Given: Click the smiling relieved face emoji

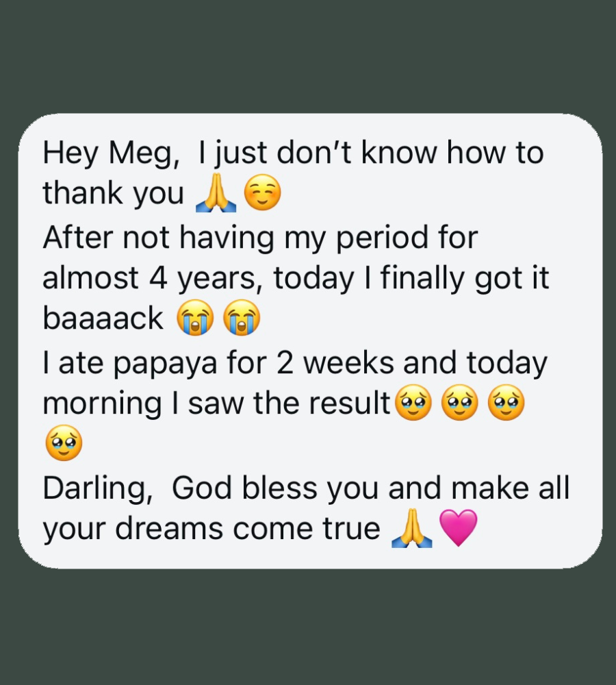Looking at the screenshot, I should click(x=262, y=192).
